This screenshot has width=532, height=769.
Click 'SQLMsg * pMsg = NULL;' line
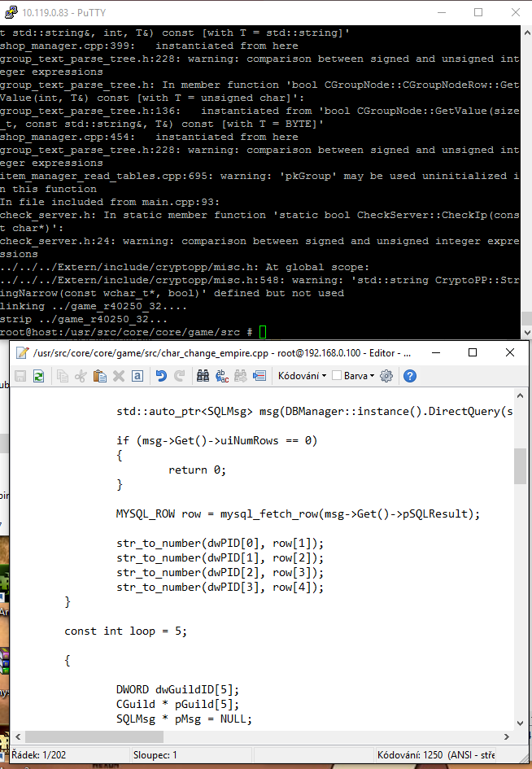[184, 719]
